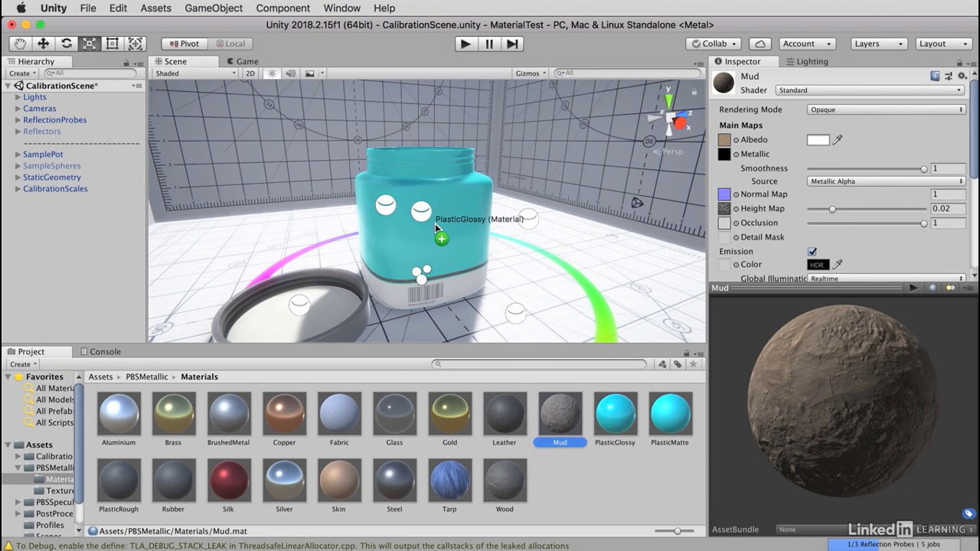
Task: Pick Albedo color with eyedropper
Action: [838, 140]
